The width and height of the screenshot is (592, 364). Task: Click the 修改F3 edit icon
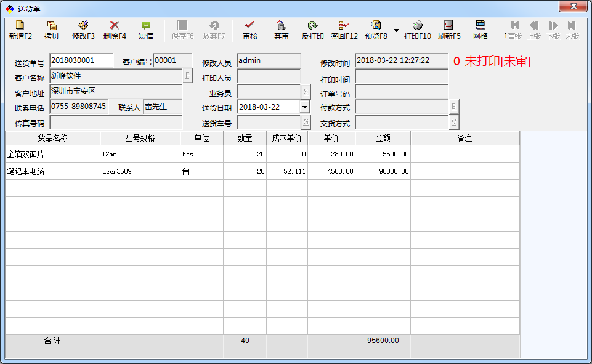pos(83,25)
